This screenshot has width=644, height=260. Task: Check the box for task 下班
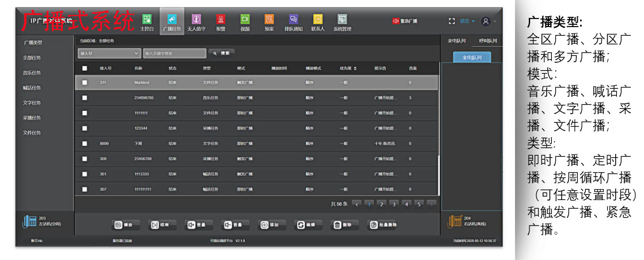tap(85, 144)
